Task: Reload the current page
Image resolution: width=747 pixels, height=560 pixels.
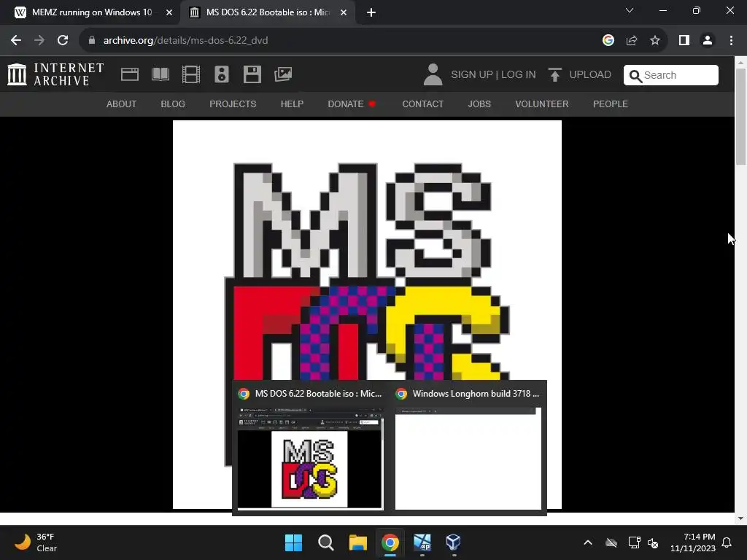Action: pos(63,41)
